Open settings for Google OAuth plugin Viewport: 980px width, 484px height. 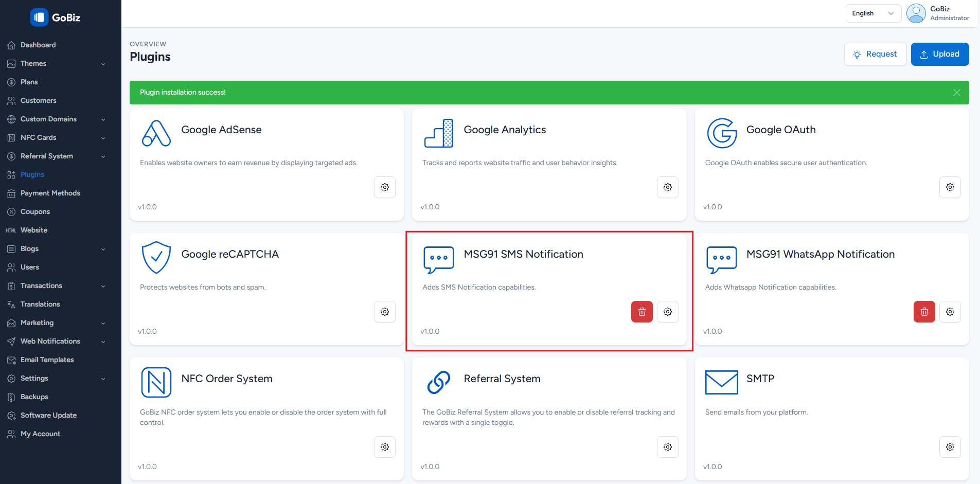[950, 187]
